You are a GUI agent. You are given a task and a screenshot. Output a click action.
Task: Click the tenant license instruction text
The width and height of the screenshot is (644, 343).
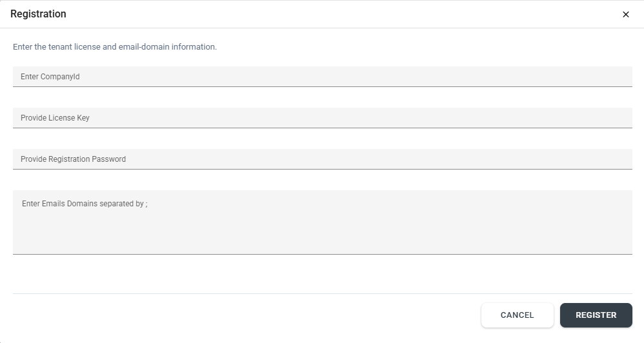(x=115, y=47)
